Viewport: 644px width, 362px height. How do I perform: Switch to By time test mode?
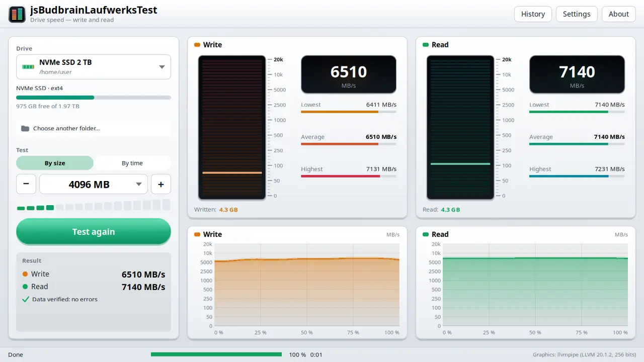(132, 163)
